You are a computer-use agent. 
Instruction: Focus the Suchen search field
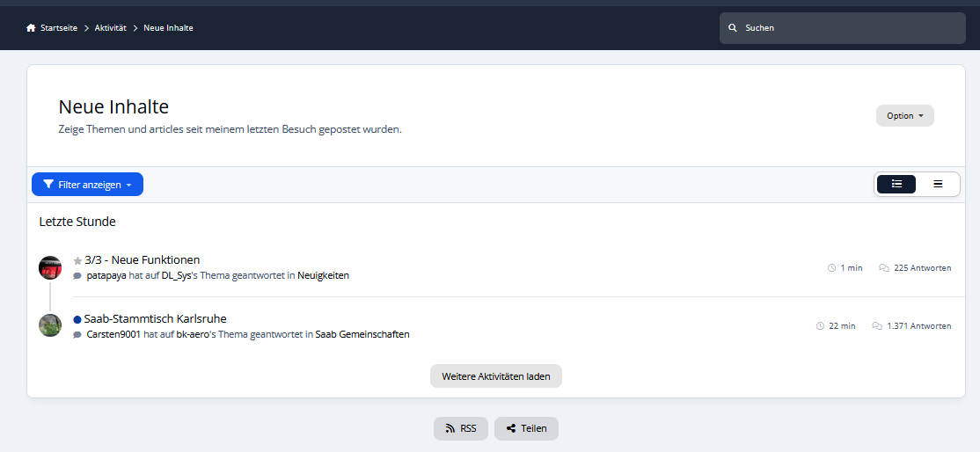tap(843, 28)
